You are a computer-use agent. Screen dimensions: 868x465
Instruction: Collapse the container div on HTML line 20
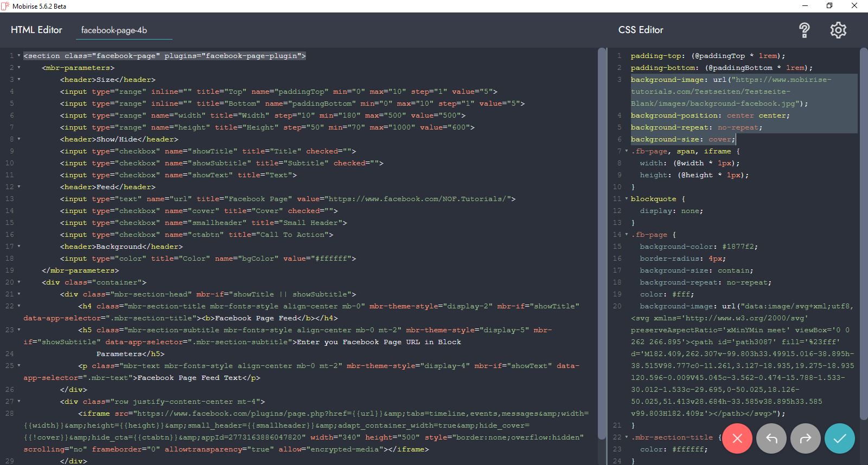click(19, 282)
